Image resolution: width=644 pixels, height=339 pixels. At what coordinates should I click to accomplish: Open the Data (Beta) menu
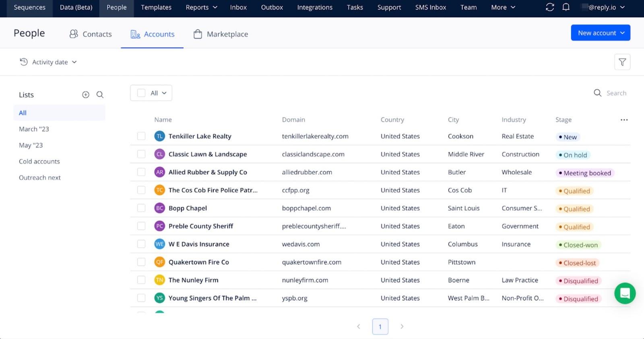[x=76, y=7]
